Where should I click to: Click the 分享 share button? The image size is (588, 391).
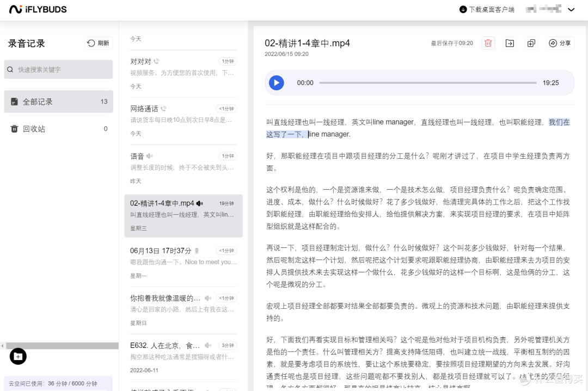tap(560, 43)
